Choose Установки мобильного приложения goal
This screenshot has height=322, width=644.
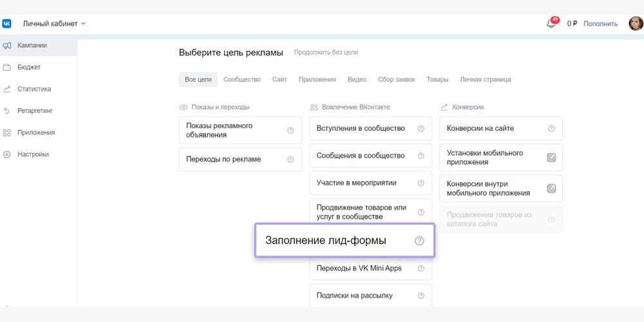point(501,157)
